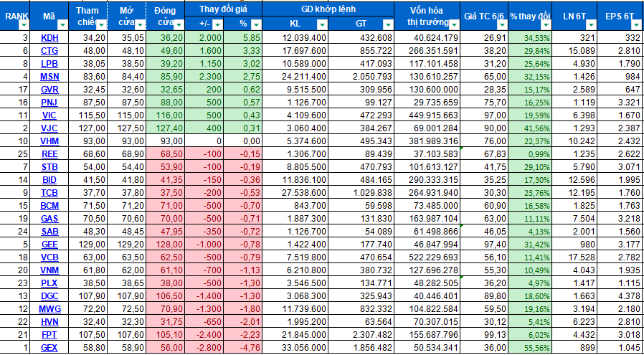Select the -2.800 price change cell
Image resolution: width=644 pixels, height=355 pixels.
[204, 348]
